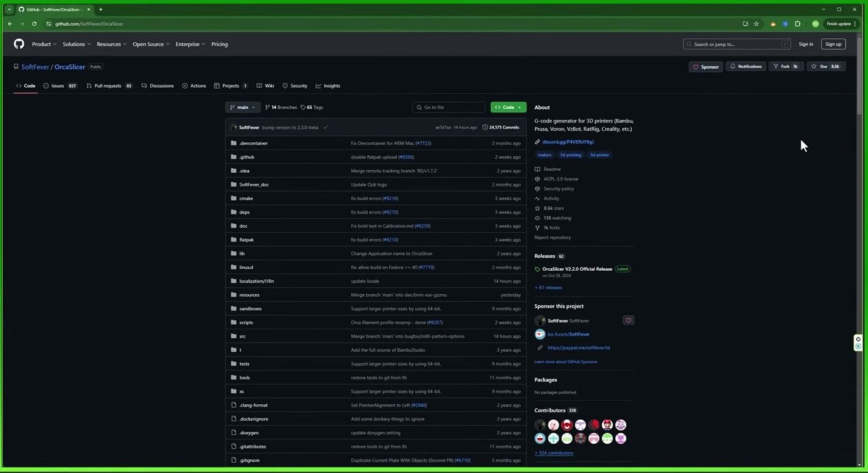Click the Sign up button
Image resolution: width=868 pixels, height=473 pixels.
point(833,44)
